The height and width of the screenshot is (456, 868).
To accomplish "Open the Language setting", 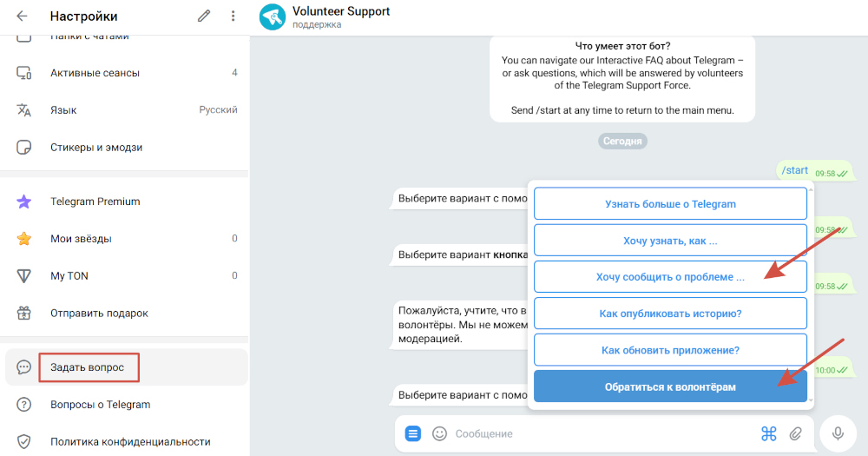I will pyautogui.click(x=124, y=109).
